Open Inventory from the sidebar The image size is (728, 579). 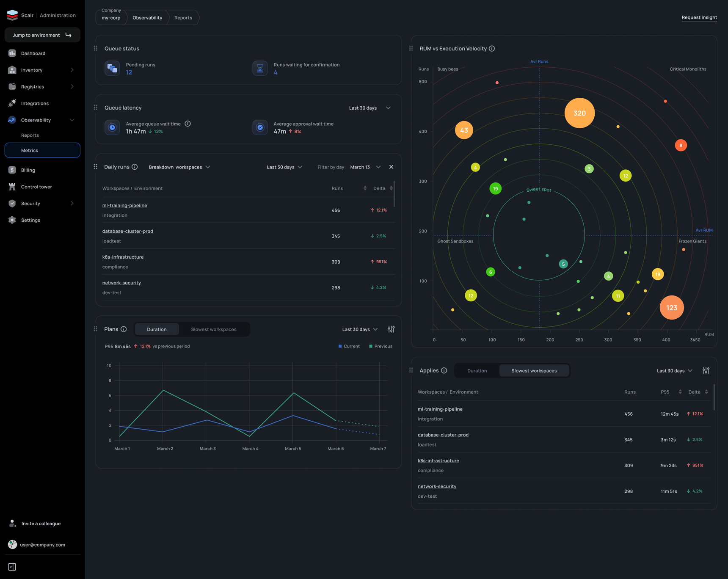click(x=32, y=70)
